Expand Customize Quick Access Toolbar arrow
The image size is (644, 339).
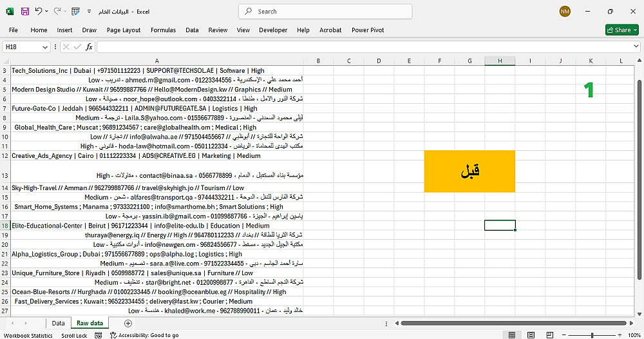click(x=89, y=12)
